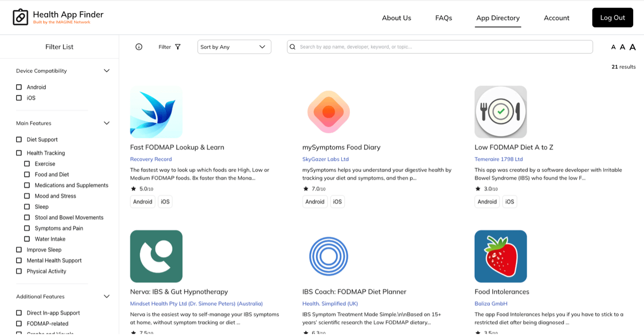Enable the Android device checkbox

point(19,87)
